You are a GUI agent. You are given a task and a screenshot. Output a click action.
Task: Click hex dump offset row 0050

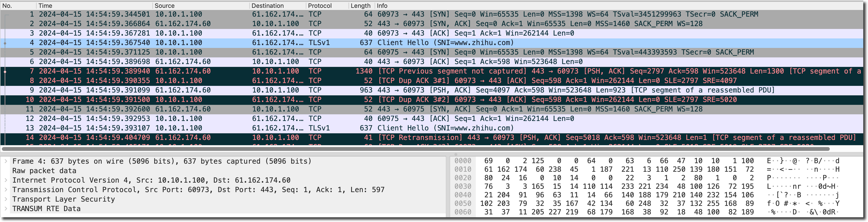click(463, 203)
